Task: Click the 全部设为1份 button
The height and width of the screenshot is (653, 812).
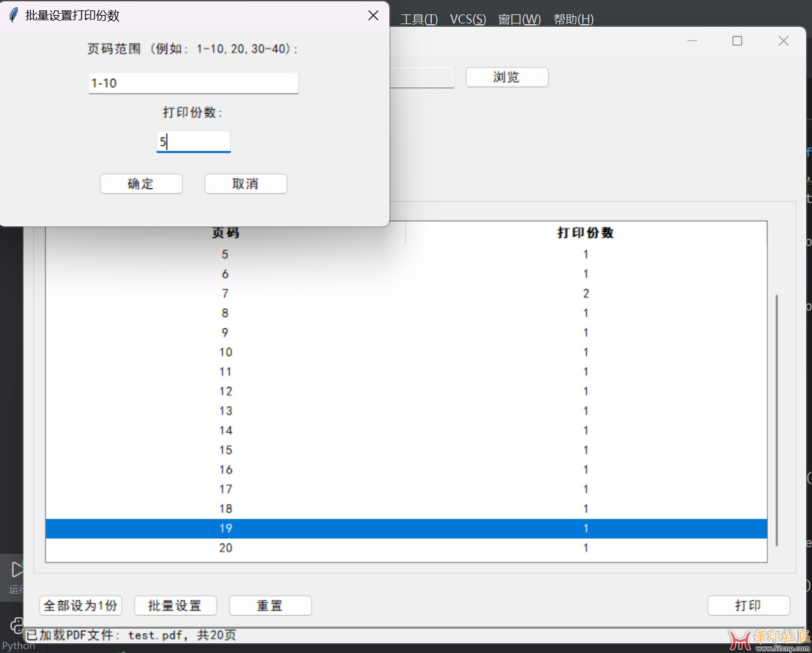Action: (81, 605)
